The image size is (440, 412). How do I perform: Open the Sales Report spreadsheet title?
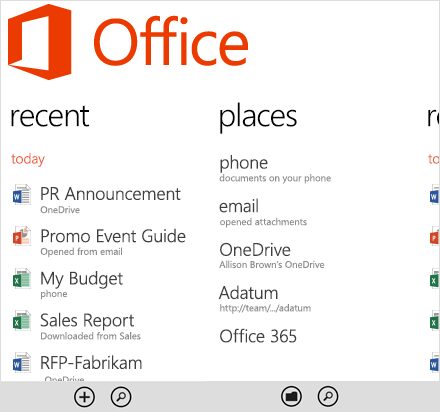87,321
